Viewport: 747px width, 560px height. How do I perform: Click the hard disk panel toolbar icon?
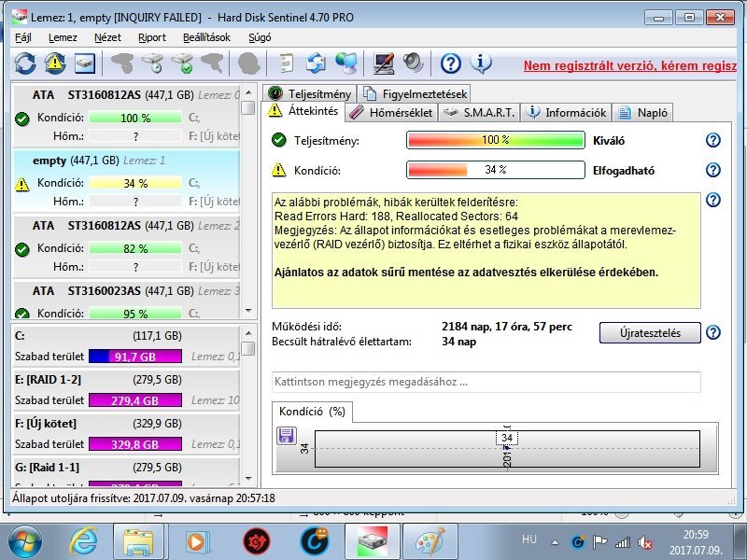tap(85, 63)
